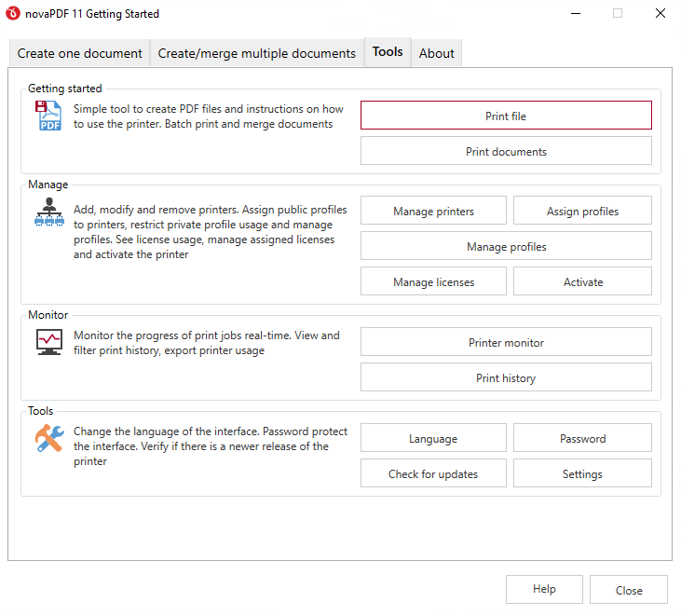Image resolution: width=681 pixels, height=616 pixels.
Task: Open Manage profiles
Action: [506, 246]
